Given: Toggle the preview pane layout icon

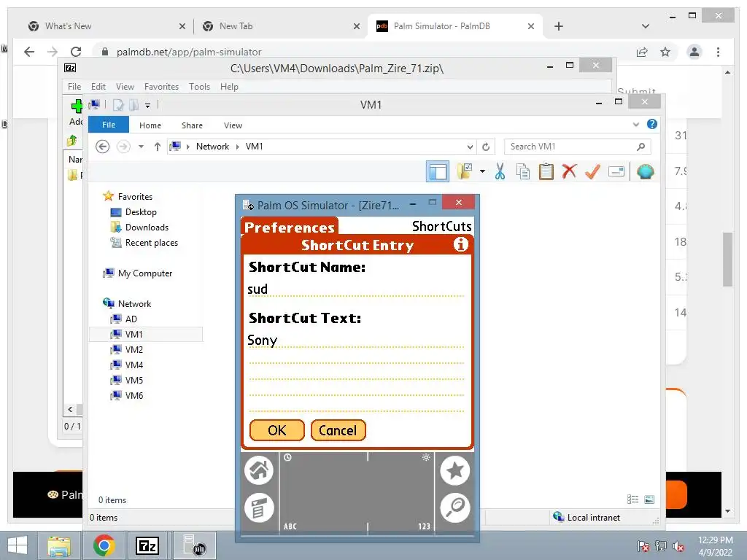Looking at the screenshot, I should 438,171.
